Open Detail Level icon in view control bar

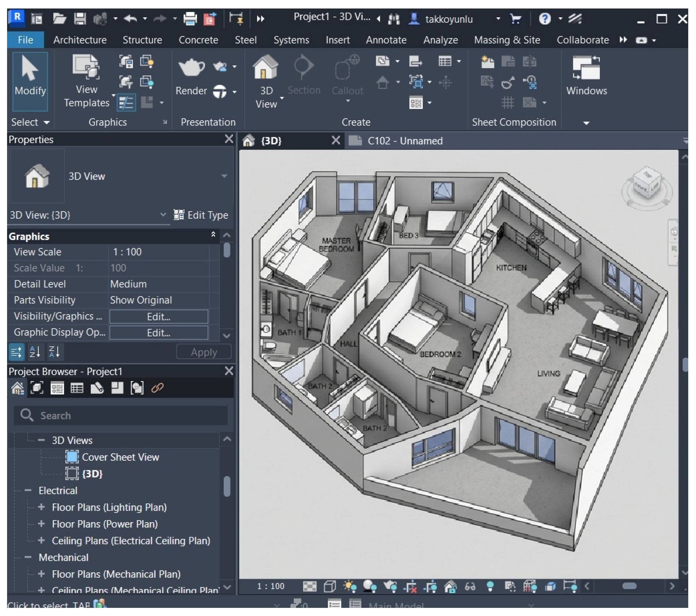tap(310, 586)
